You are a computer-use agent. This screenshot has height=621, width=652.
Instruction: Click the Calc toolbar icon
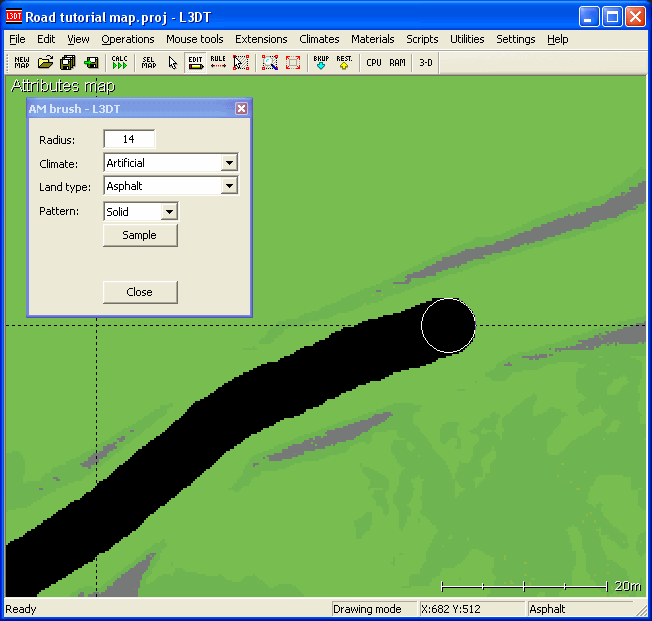point(120,62)
